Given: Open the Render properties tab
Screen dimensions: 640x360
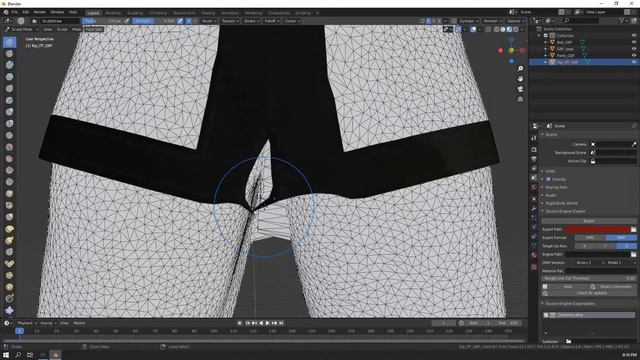Looking at the screenshot, I should click(x=534, y=149).
